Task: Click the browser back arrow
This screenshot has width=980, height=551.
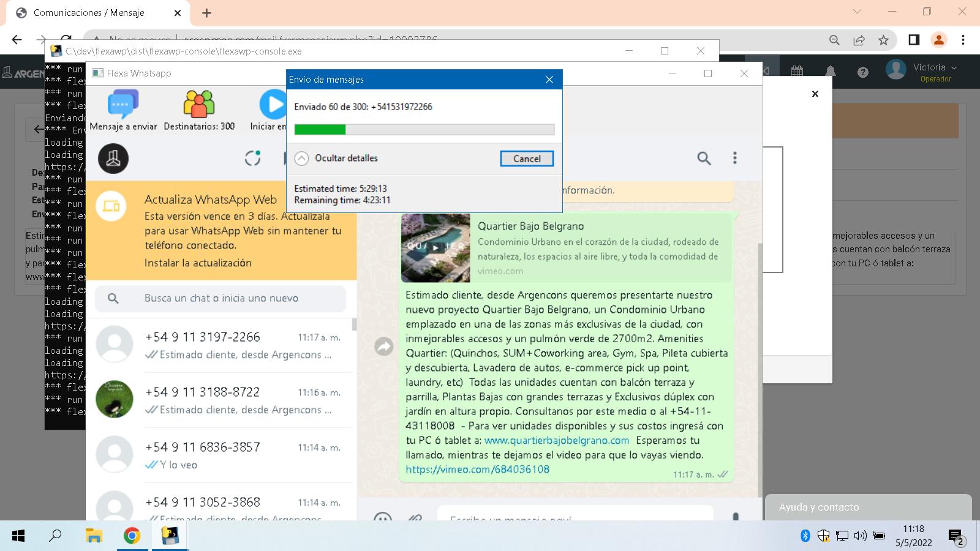Action: (x=17, y=40)
